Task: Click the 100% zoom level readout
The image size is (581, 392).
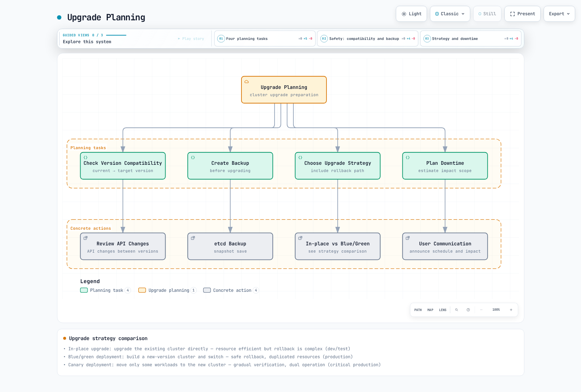Action: pyautogui.click(x=496, y=310)
